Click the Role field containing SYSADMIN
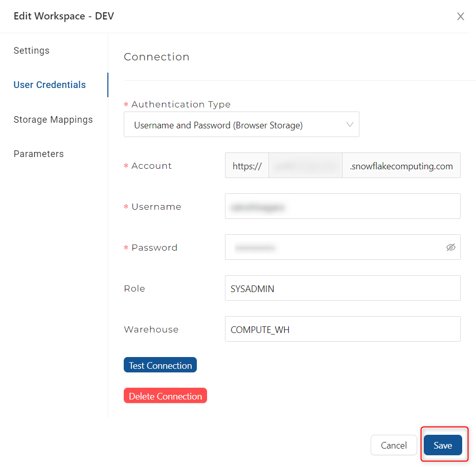This screenshot has height=467, width=476. [x=343, y=288]
